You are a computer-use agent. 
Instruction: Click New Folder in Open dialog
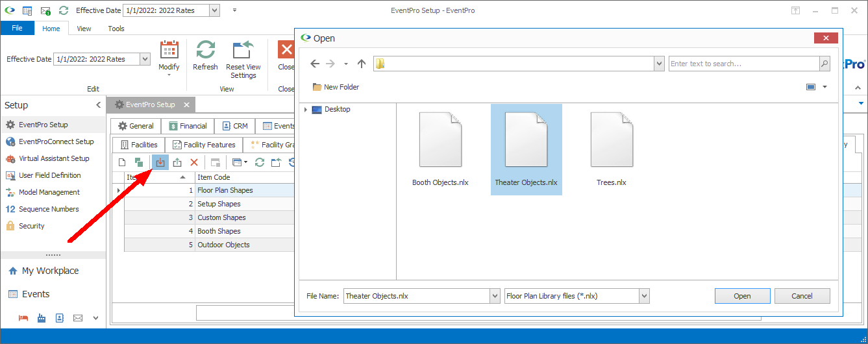tap(336, 87)
